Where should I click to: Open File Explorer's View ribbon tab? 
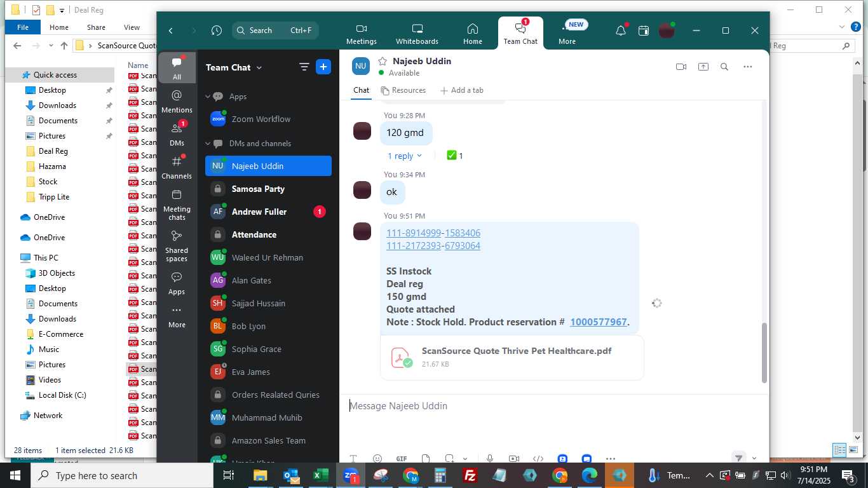(x=132, y=27)
